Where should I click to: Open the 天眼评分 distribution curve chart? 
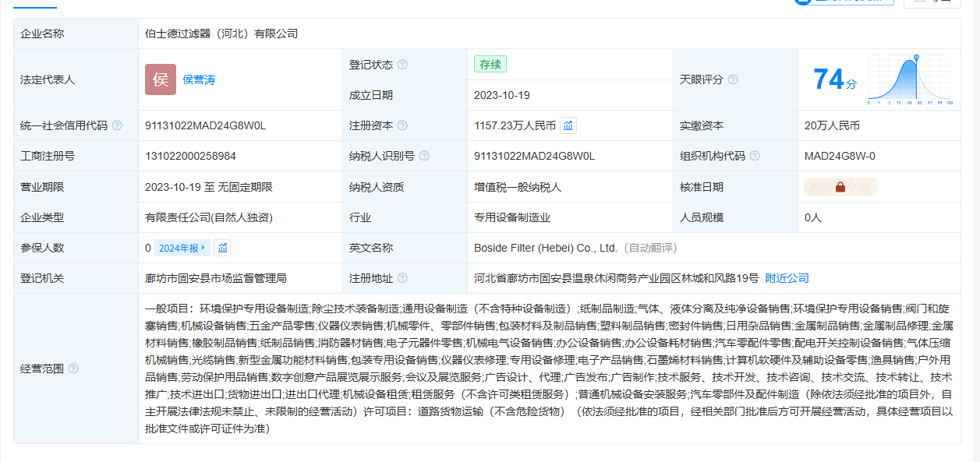[910, 79]
